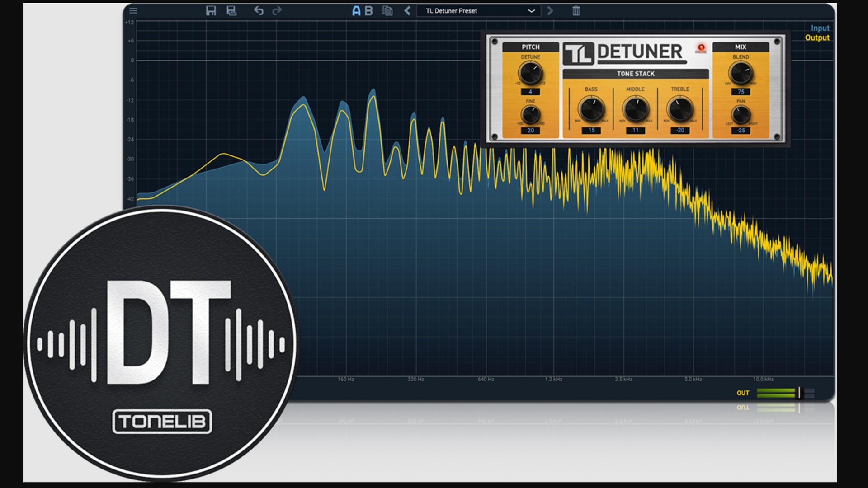The height and width of the screenshot is (488, 868).
Task: Open the hamburger menu icon
Action: (x=133, y=10)
